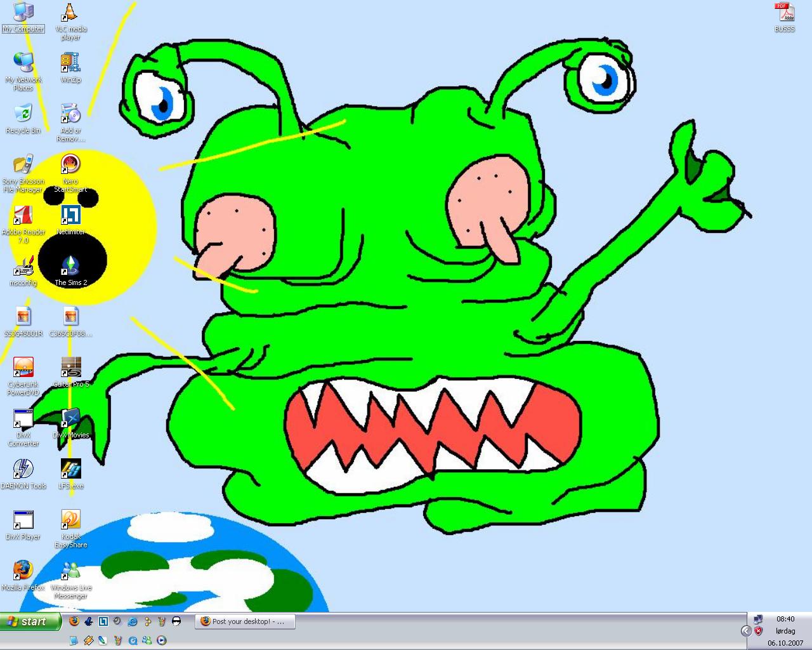The image size is (812, 650).
Task: Select the SSIG45001R file on the desktop
Action: [23, 322]
